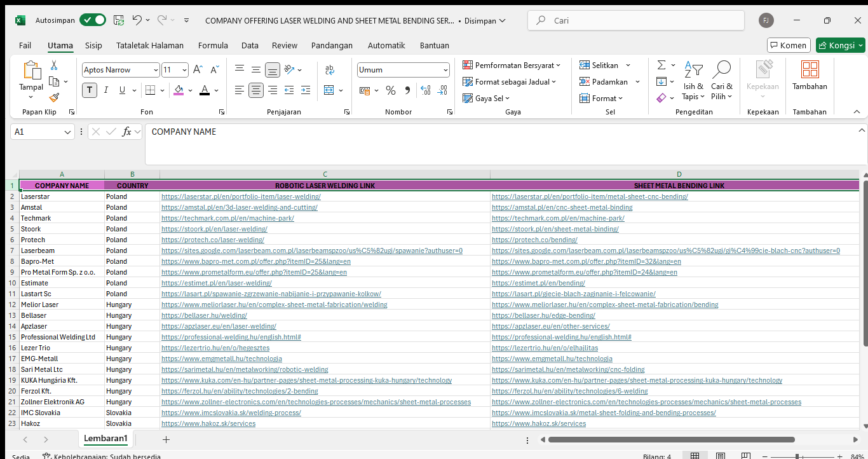The width and height of the screenshot is (868, 459).
Task: Click Padamkan delete cells button
Action: [x=604, y=81]
